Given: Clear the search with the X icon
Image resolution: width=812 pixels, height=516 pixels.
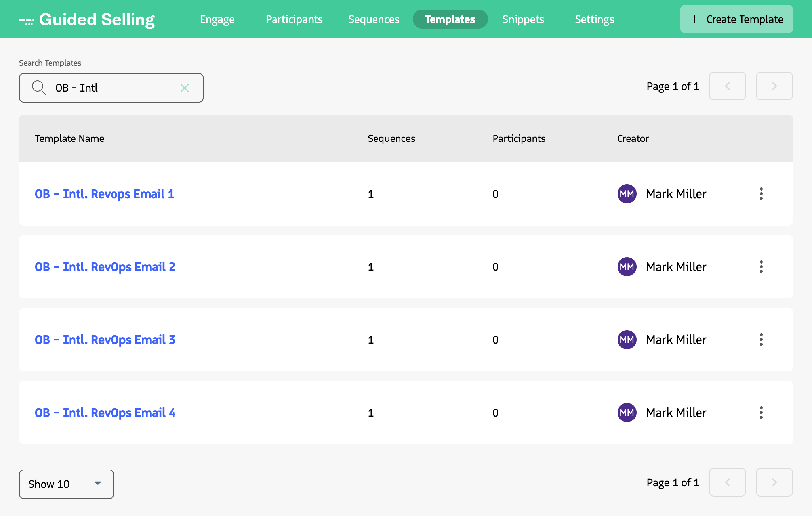Looking at the screenshot, I should coord(185,88).
